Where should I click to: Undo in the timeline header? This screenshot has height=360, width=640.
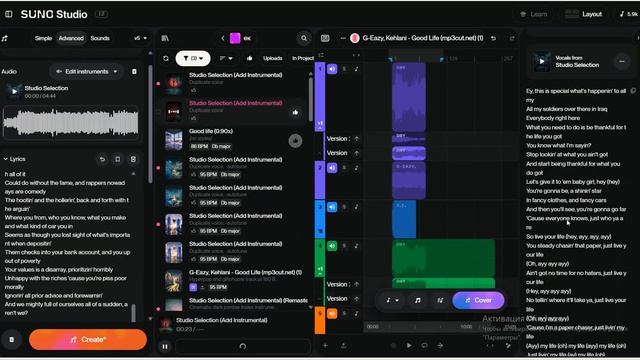click(493, 38)
